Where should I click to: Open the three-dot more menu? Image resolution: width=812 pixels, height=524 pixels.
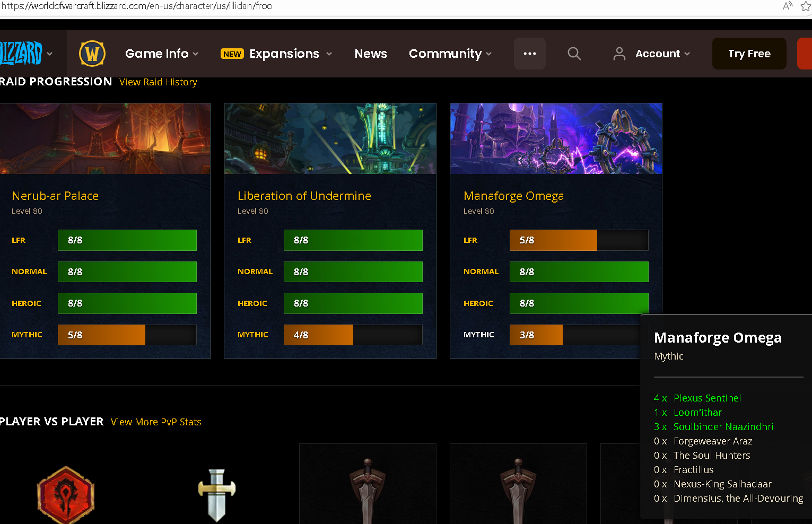tap(530, 54)
